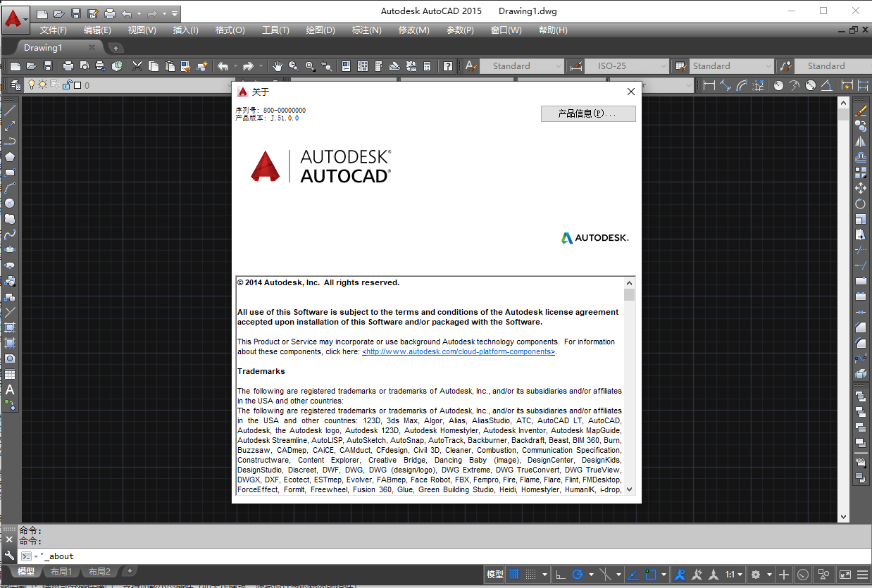Click the 产品信息(P)... button
Viewport: 872px width, 588px height.
588,113
